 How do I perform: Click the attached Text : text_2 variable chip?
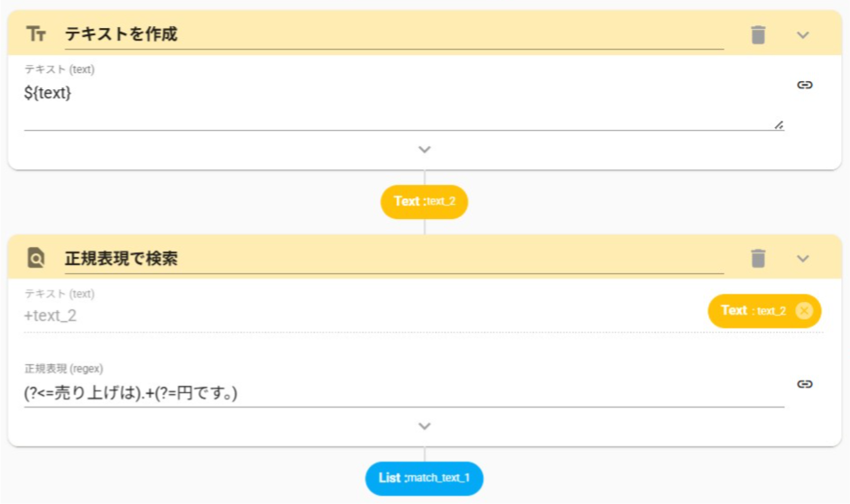tap(753, 311)
